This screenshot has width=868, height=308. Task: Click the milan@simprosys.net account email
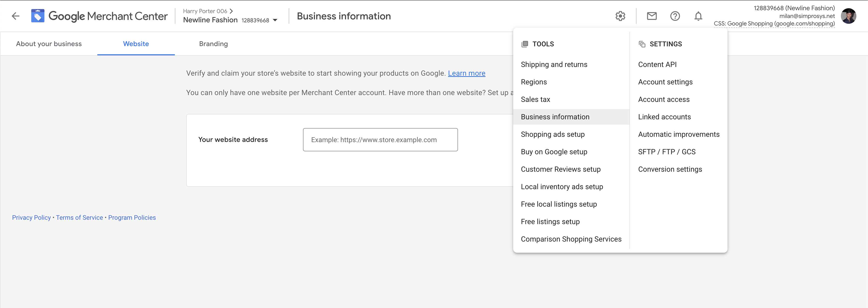point(807,16)
